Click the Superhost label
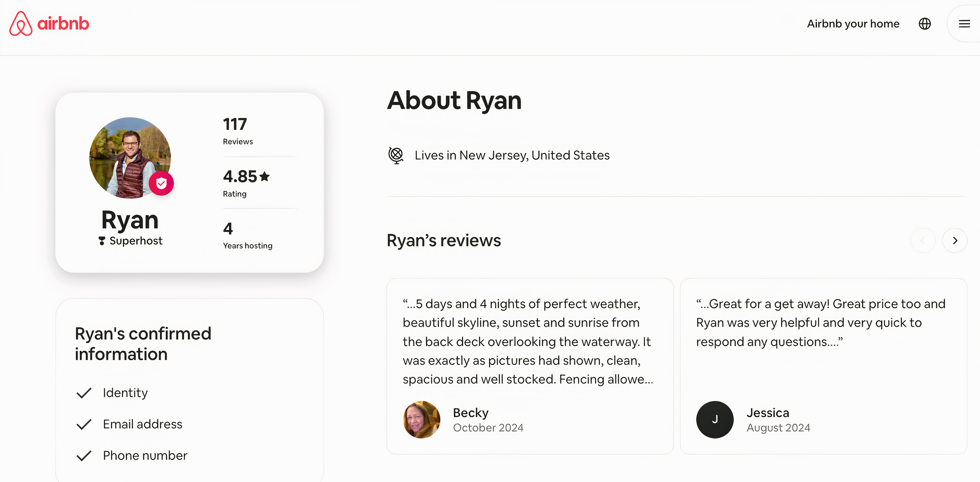Screen dimensions: 980x482 pos(136,241)
